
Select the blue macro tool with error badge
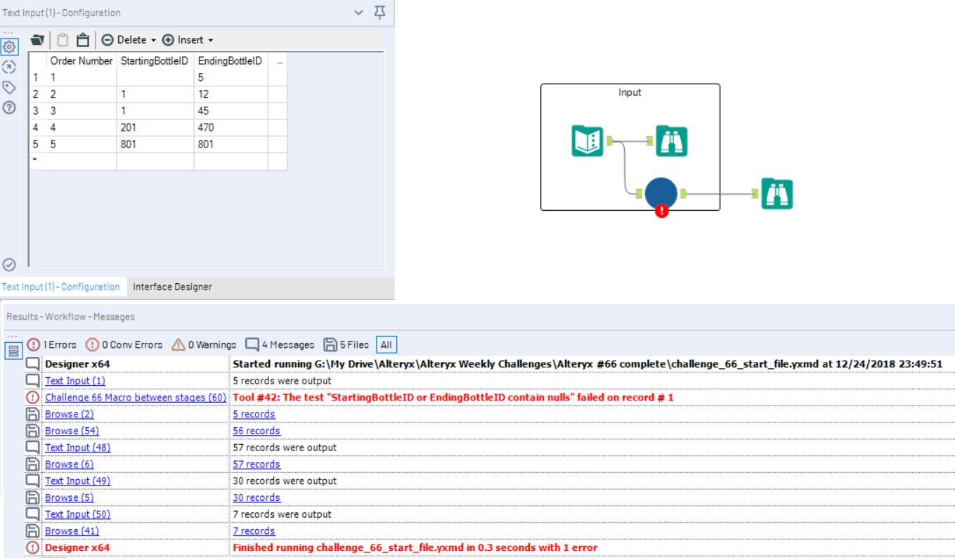coord(661,193)
